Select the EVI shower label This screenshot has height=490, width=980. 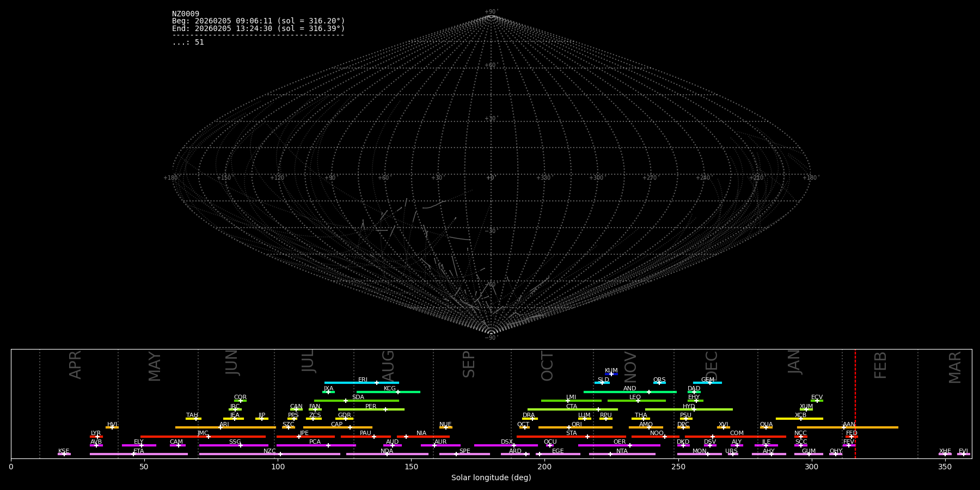(963, 451)
